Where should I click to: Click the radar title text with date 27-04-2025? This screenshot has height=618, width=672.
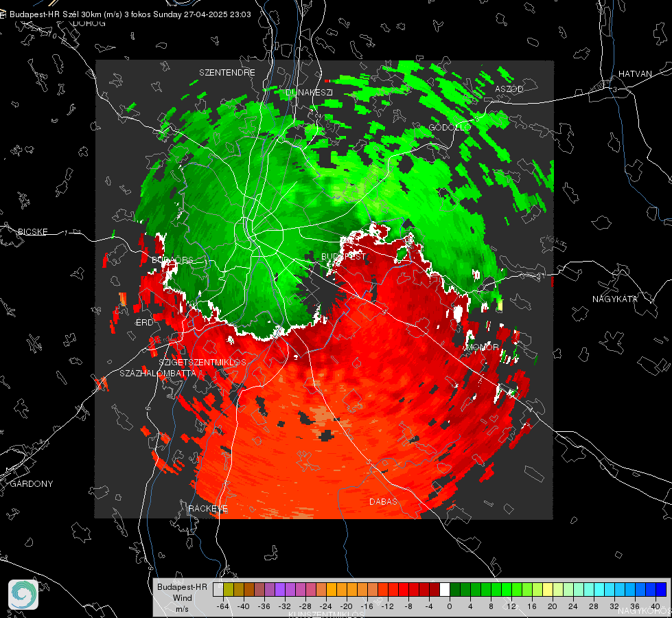coord(130,14)
